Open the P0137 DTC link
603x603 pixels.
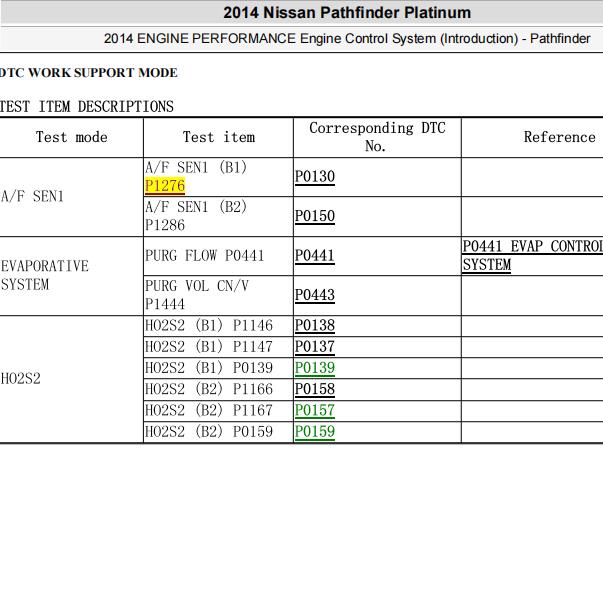point(315,347)
